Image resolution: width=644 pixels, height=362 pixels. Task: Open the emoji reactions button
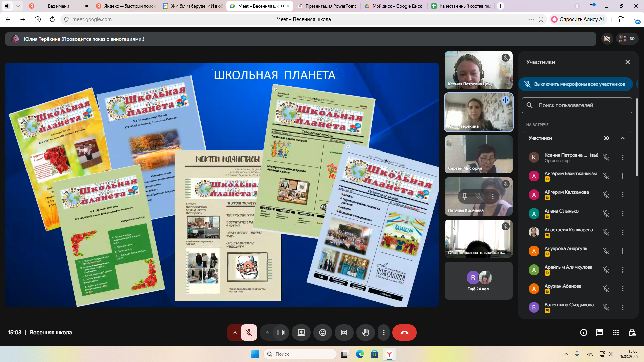(x=322, y=333)
